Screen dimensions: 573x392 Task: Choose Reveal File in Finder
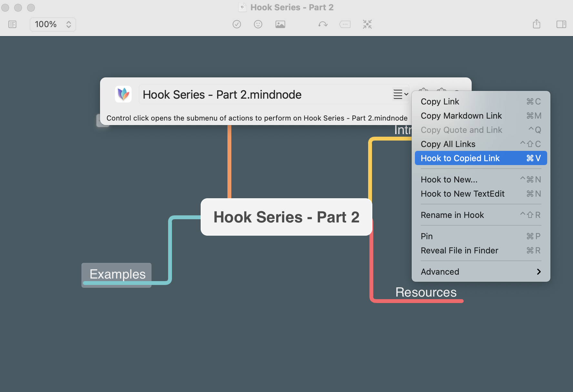[x=481, y=250]
